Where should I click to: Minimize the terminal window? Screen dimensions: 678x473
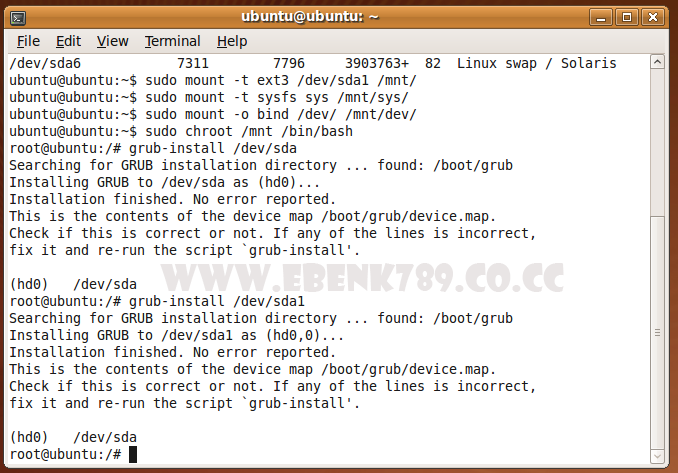601,17
